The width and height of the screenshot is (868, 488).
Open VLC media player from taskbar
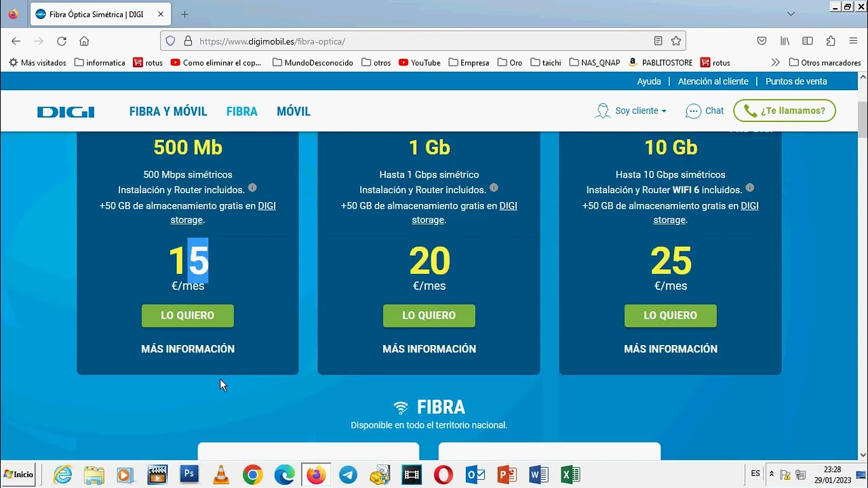(221, 475)
